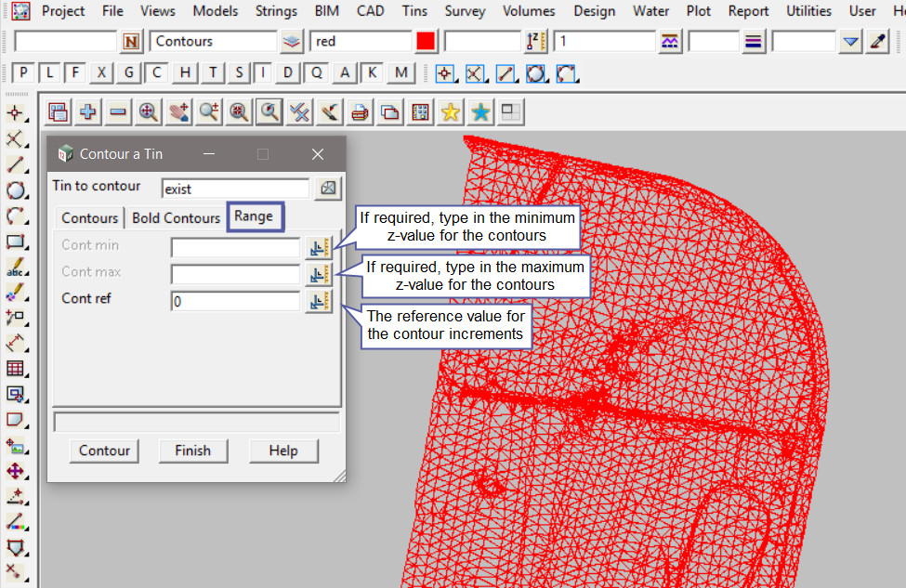Click the remove model minus icon
This screenshot has height=588, width=906.
(x=118, y=112)
